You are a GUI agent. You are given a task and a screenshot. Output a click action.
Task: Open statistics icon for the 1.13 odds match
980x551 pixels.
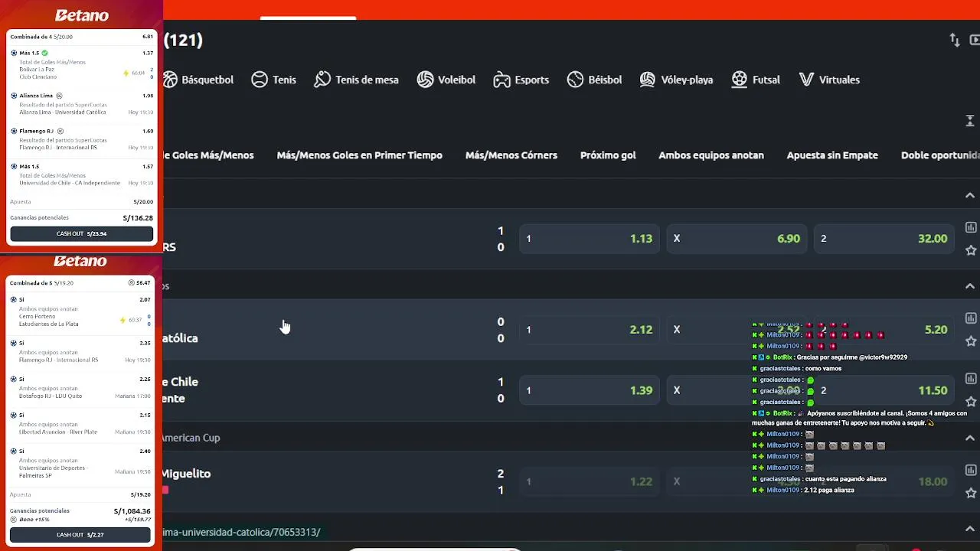click(971, 227)
